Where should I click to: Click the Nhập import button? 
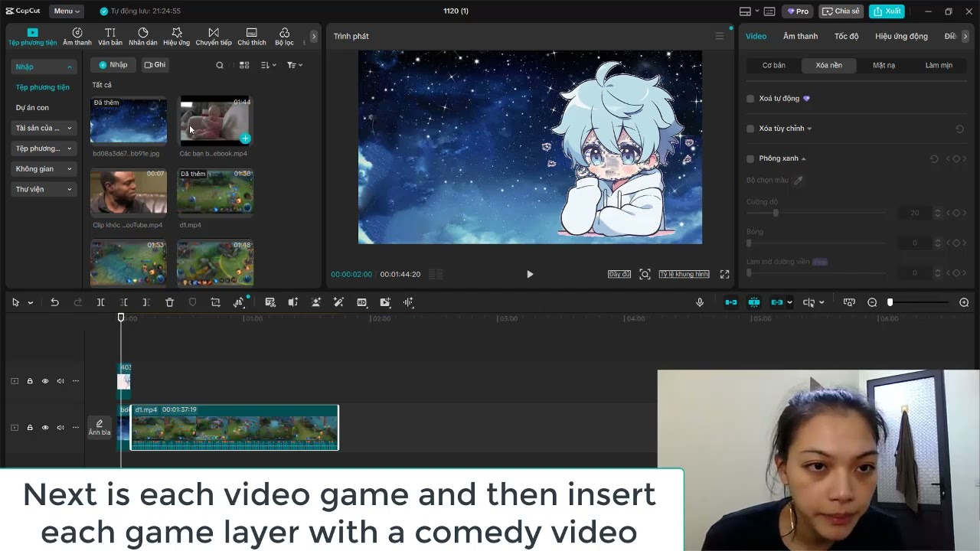click(x=113, y=65)
